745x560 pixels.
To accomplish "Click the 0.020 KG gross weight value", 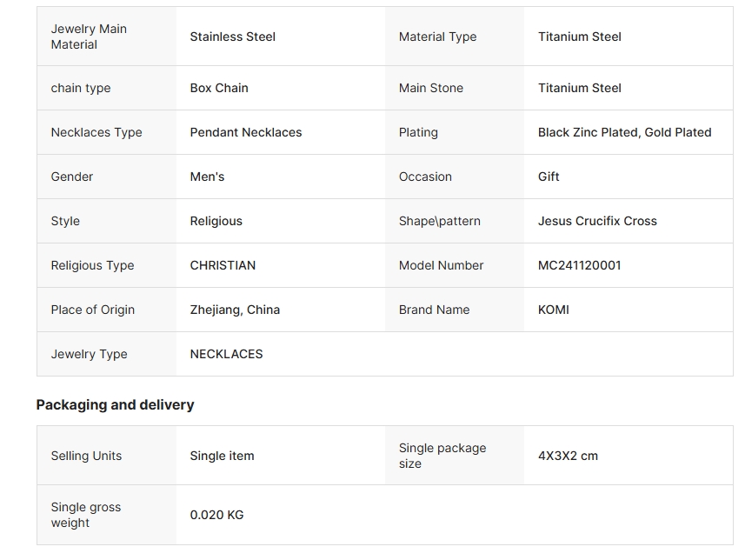I will (x=216, y=515).
